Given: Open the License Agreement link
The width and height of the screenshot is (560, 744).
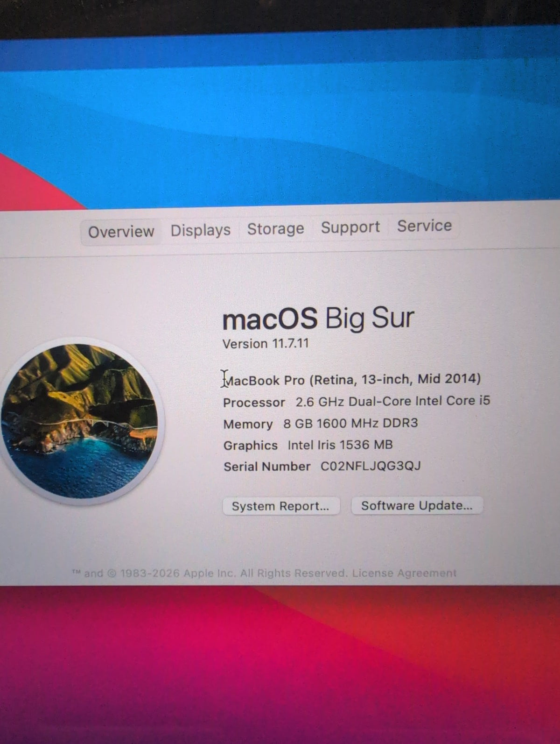Looking at the screenshot, I should pyautogui.click(x=404, y=573).
